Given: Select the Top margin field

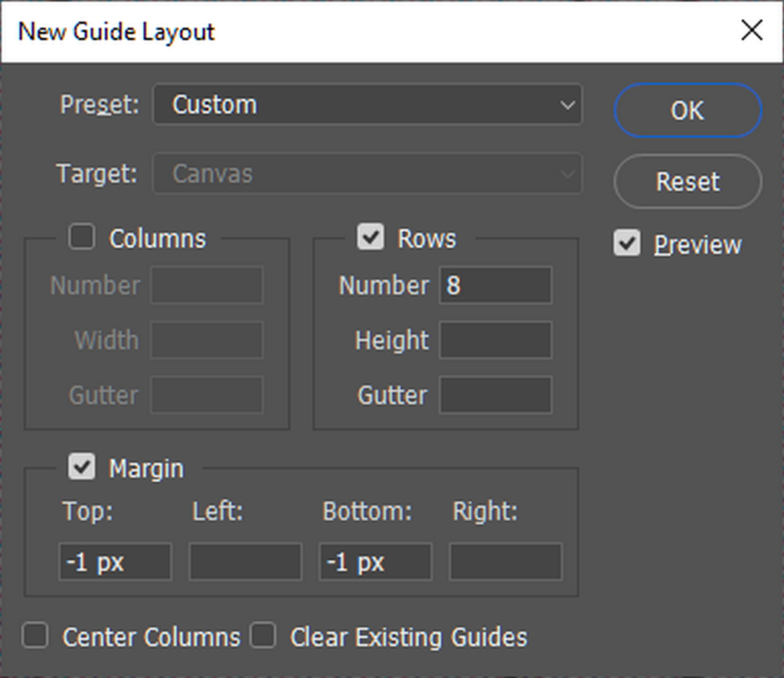Looking at the screenshot, I should click(x=115, y=562).
